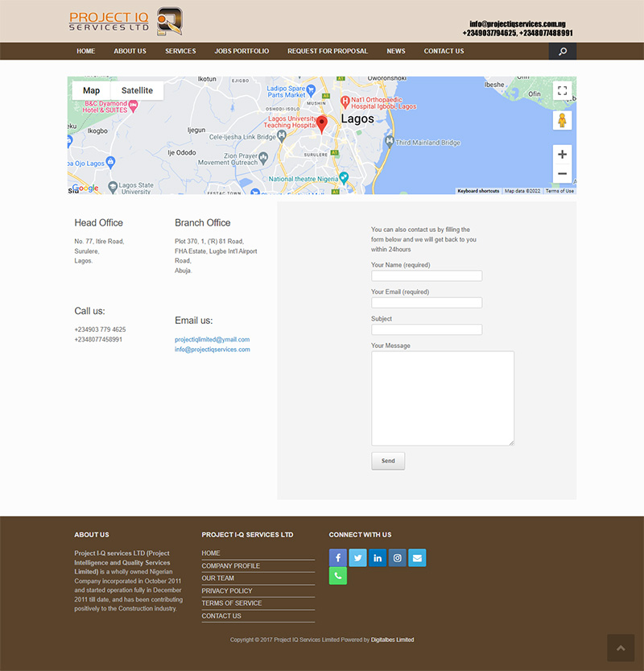Toggle fullscreen map view
This screenshot has width=644, height=671.
(x=563, y=91)
